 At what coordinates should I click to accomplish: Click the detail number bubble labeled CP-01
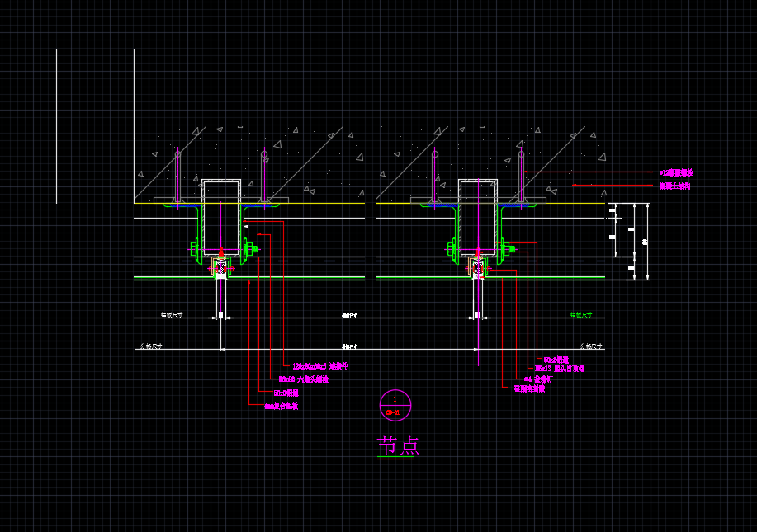[x=395, y=405]
